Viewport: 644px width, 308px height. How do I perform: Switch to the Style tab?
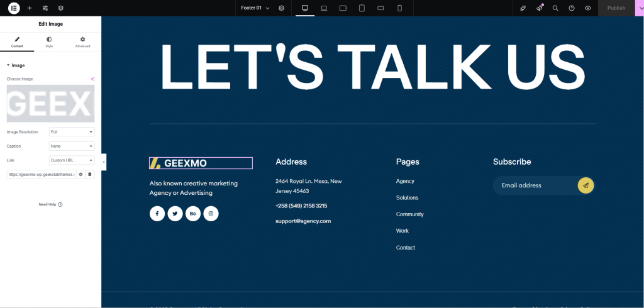pyautogui.click(x=49, y=42)
